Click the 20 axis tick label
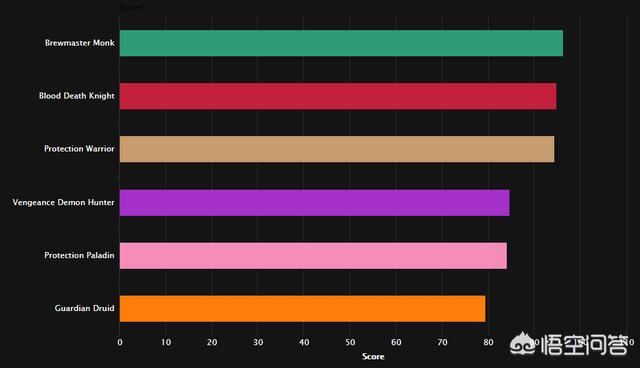 (212, 342)
